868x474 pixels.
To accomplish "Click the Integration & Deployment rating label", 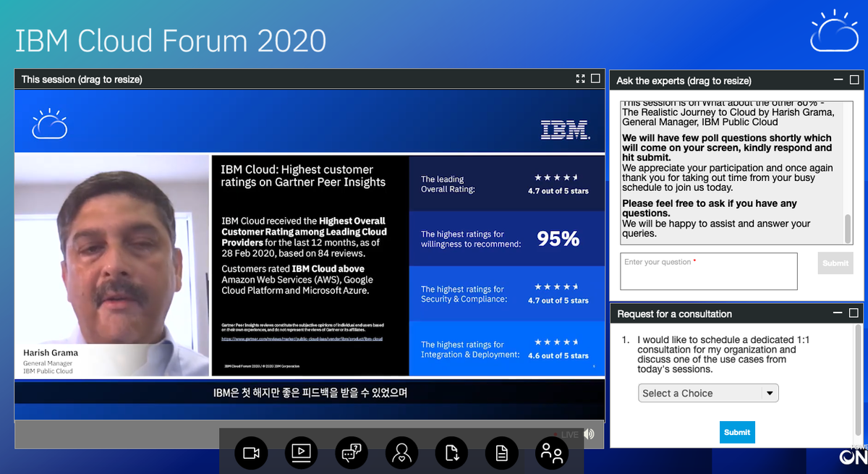I will point(470,350).
